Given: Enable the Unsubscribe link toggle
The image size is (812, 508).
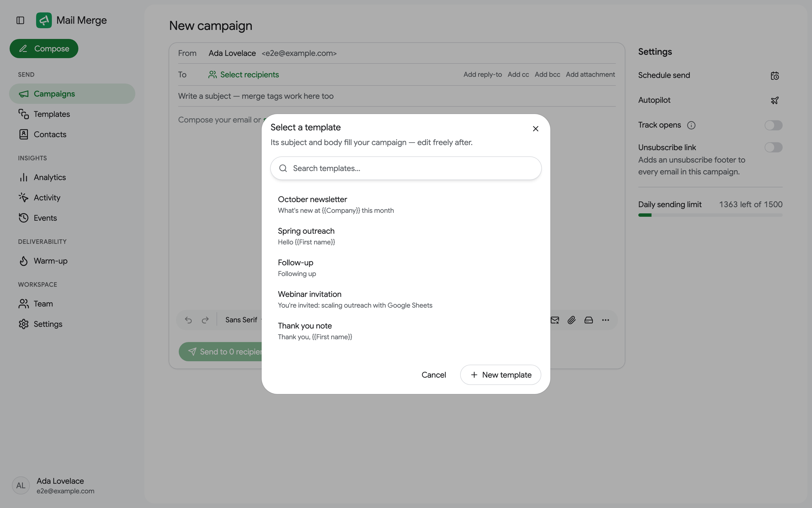Looking at the screenshot, I should pyautogui.click(x=773, y=148).
